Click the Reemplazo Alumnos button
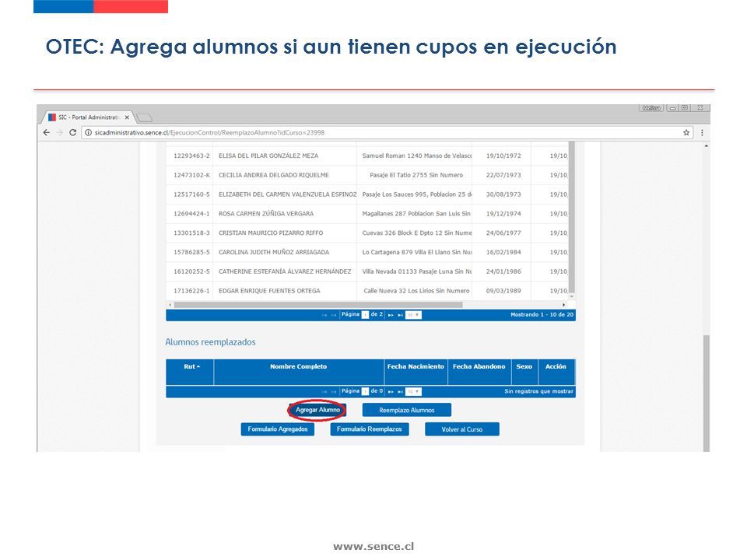747x560 pixels. click(407, 410)
